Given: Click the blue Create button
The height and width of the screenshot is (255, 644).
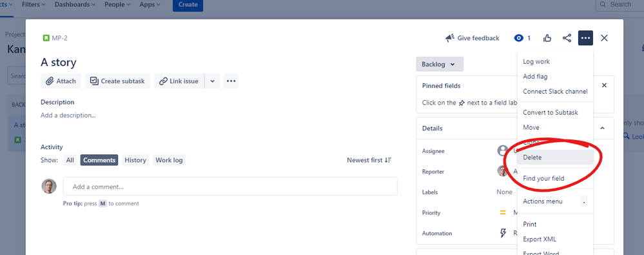Looking at the screenshot, I should tap(188, 5).
